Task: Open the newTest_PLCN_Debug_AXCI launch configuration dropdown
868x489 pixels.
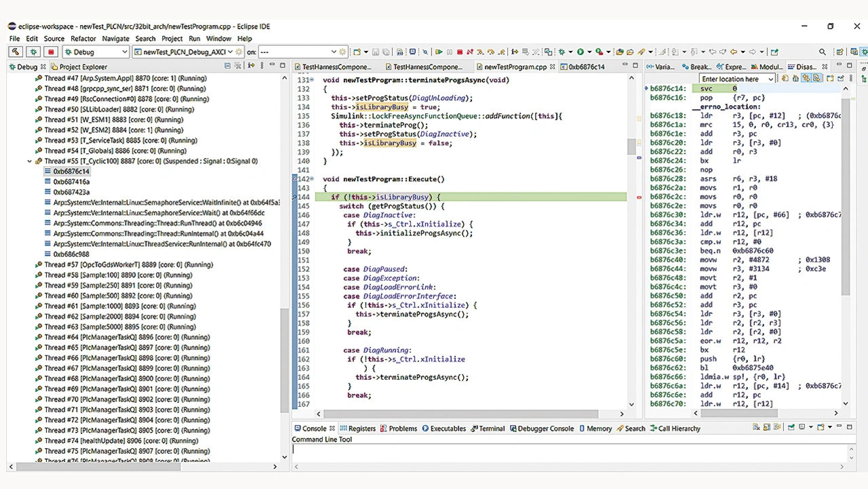Action: click(231, 52)
